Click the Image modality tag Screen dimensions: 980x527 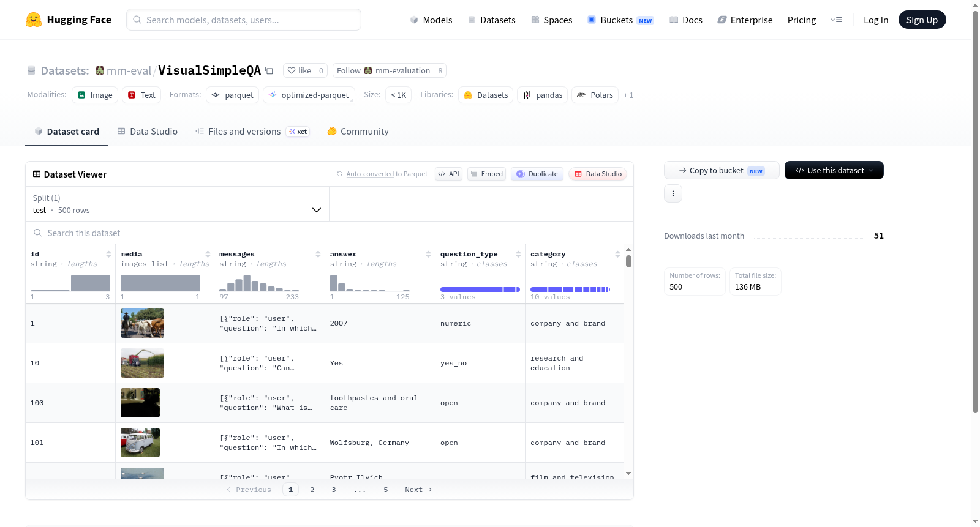pyautogui.click(x=95, y=95)
